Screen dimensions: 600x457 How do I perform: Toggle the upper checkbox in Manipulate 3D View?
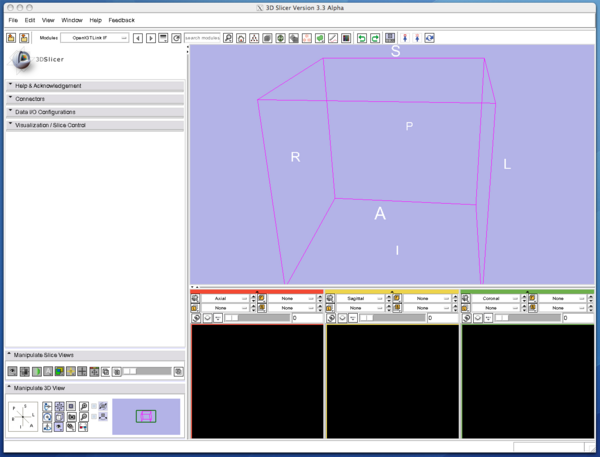pyautogui.click(x=95, y=405)
